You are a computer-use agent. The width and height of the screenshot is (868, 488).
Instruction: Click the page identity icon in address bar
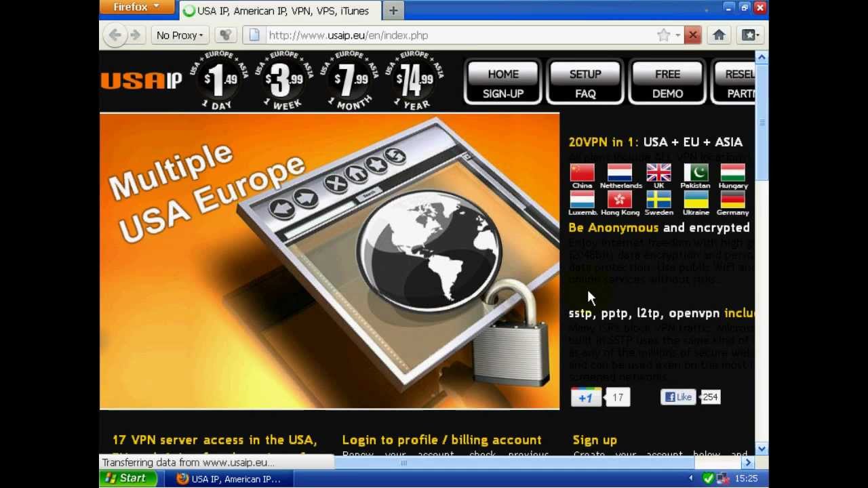tap(254, 35)
